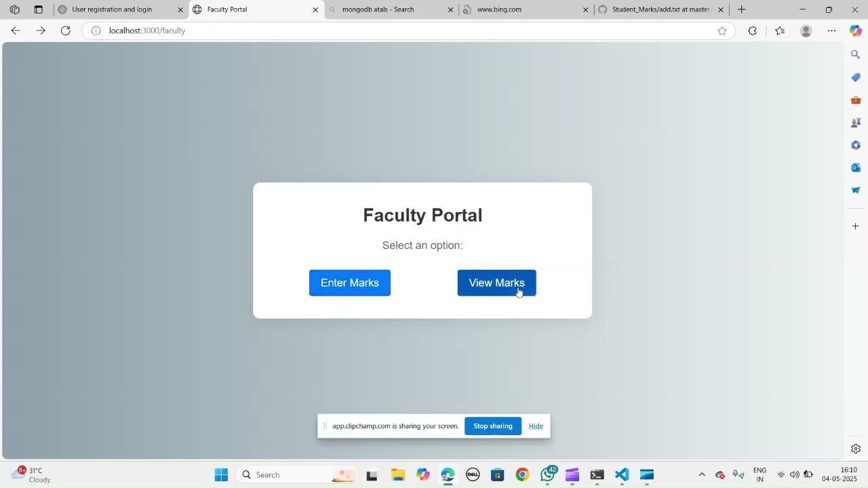868x488 pixels.
Task: Open the Tools sidebar icon
Action: (856, 100)
